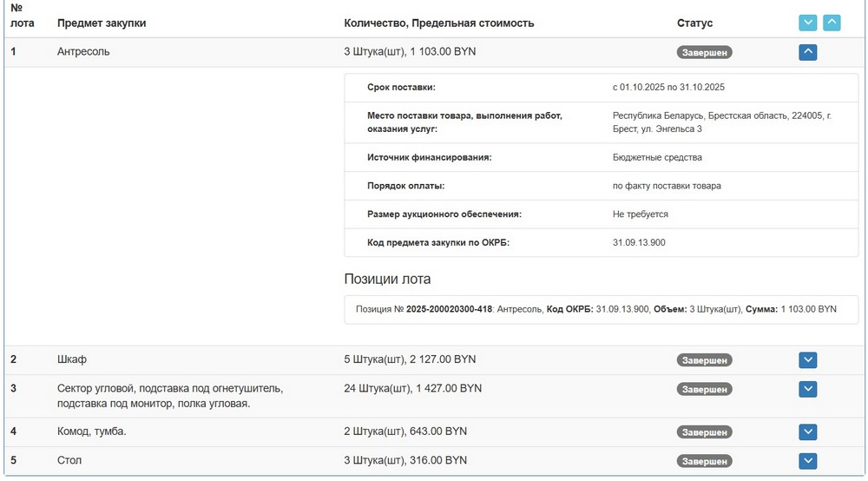The image size is (868, 481).
Task: Collapse lot 1 Антресоль details
Action: (807, 52)
